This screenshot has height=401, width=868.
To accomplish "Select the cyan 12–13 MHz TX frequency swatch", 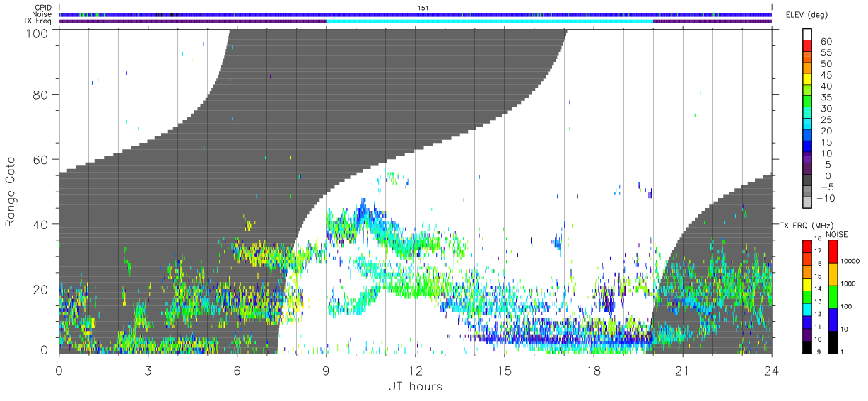I will coord(807,309).
